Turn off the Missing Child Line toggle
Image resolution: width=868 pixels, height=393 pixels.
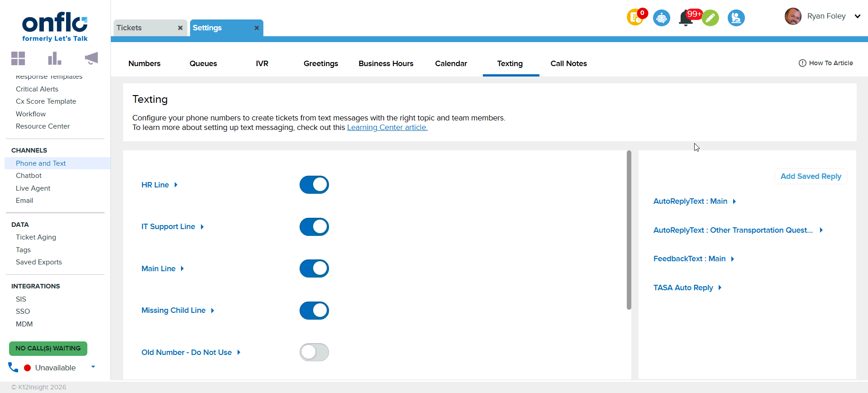coord(314,311)
